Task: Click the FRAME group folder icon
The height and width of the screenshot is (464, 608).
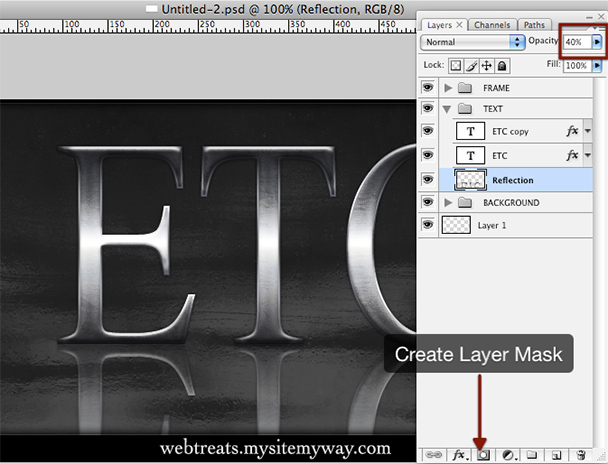Action: click(x=465, y=88)
